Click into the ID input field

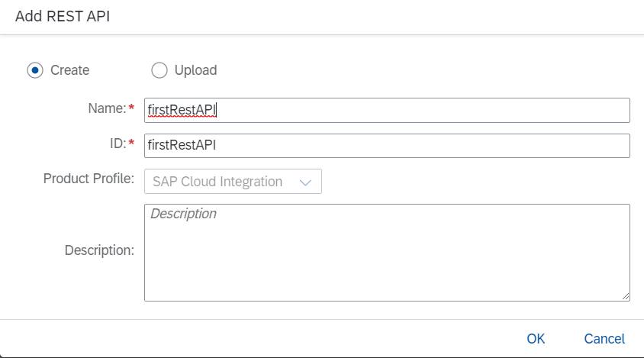click(420, 146)
